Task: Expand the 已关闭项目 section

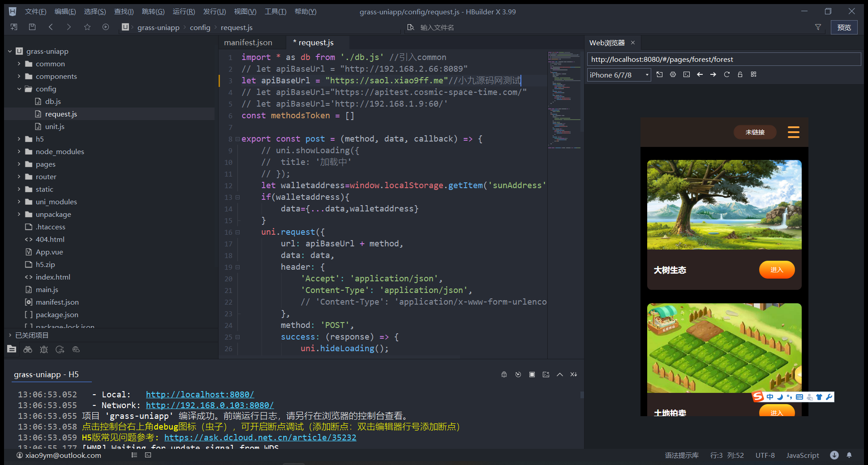Action: pos(10,335)
